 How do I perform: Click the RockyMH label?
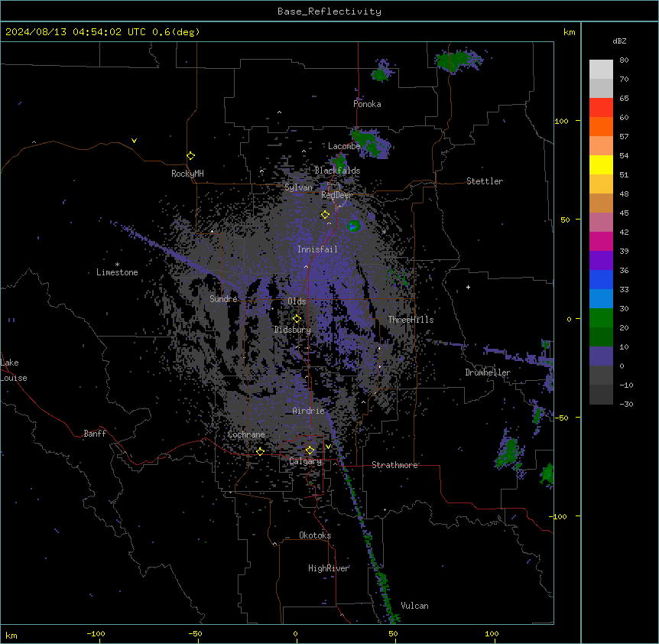point(187,174)
